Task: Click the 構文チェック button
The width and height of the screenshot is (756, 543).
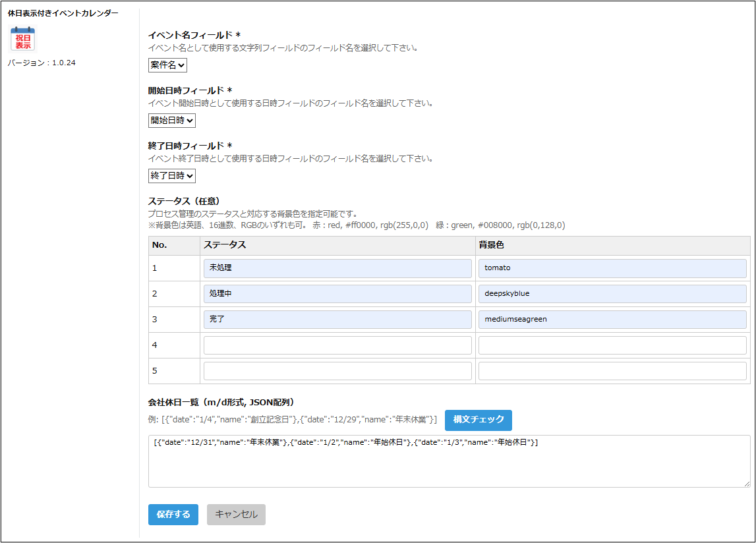Action: 478,420
